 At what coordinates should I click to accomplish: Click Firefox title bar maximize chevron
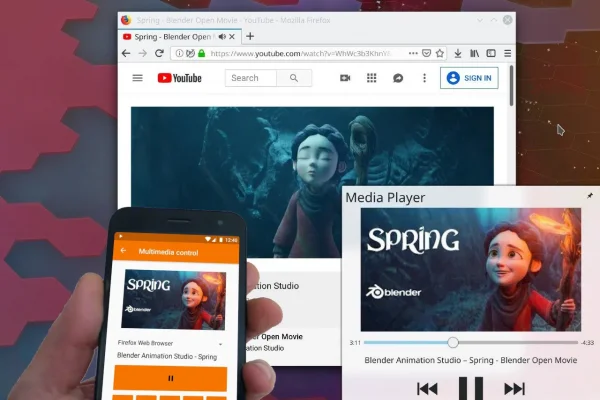[494, 20]
